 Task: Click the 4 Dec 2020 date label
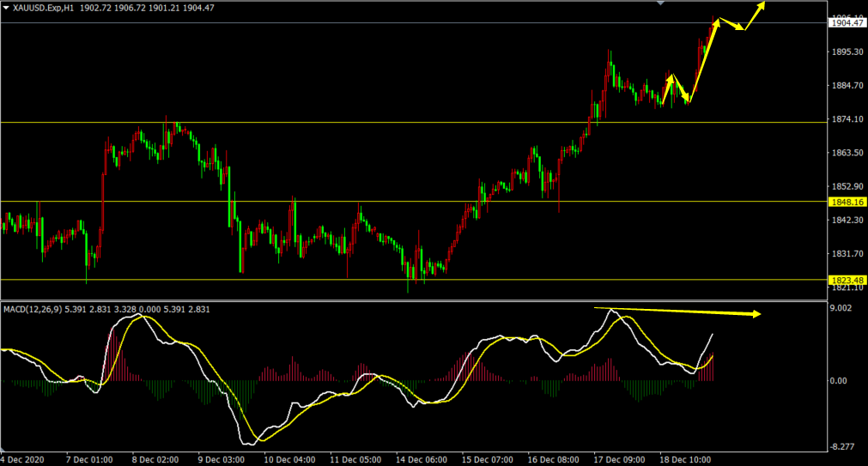click(22, 459)
